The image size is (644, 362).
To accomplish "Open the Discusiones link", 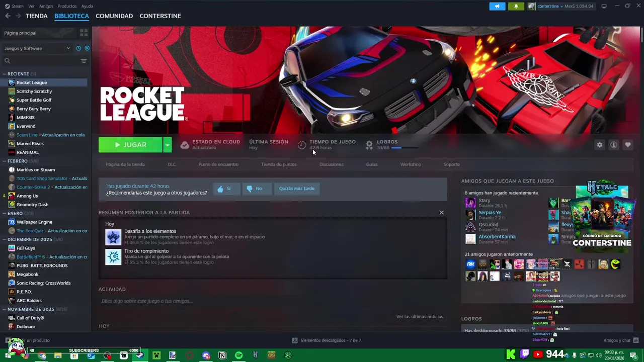I will tap(332, 164).
